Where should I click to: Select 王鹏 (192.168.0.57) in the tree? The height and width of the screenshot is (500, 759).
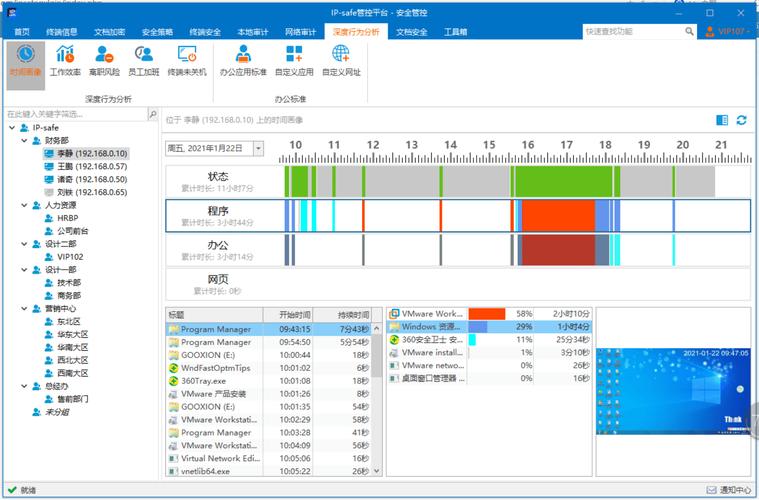coord(91,166)
